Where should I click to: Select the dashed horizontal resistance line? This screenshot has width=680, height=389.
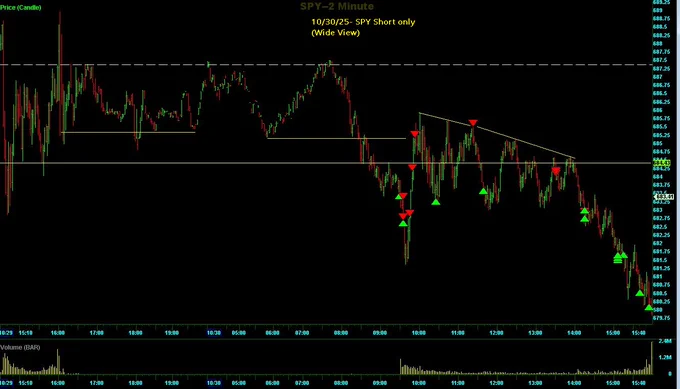(326, 65)
